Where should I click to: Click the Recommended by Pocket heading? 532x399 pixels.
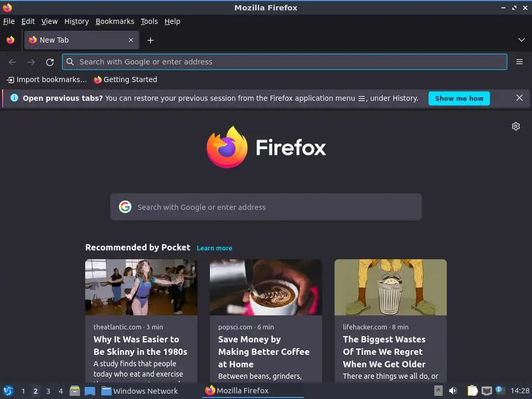(138, 247)
